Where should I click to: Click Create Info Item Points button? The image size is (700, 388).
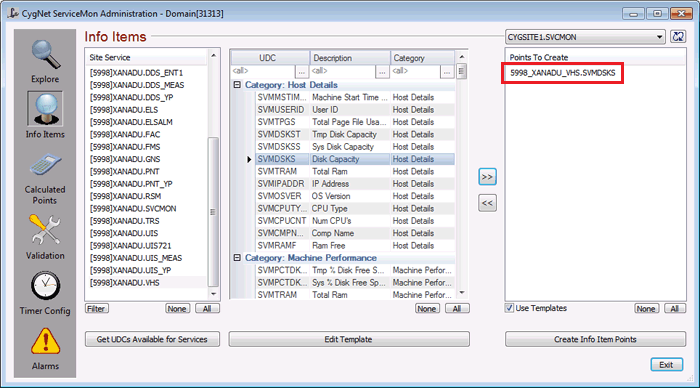[x=596, y=339]
